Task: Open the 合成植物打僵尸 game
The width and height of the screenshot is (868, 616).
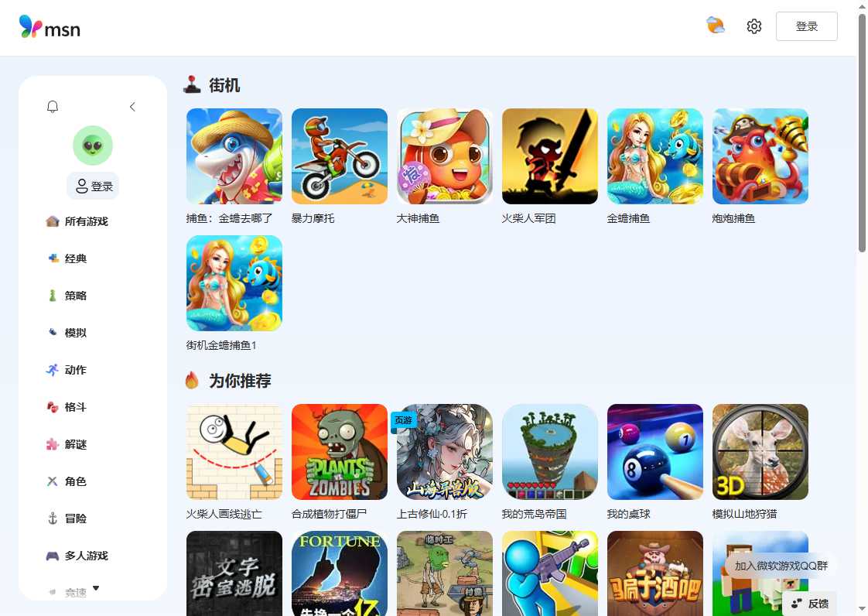Action: point(340,452)
